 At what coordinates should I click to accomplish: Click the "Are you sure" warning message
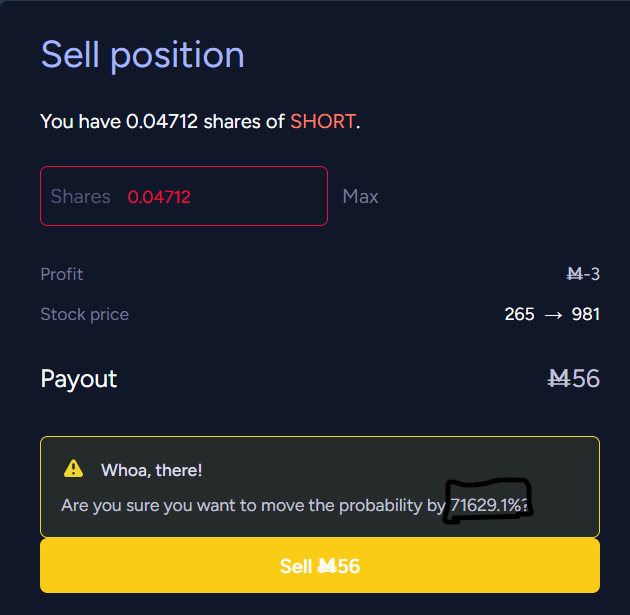tap(252, 506)
